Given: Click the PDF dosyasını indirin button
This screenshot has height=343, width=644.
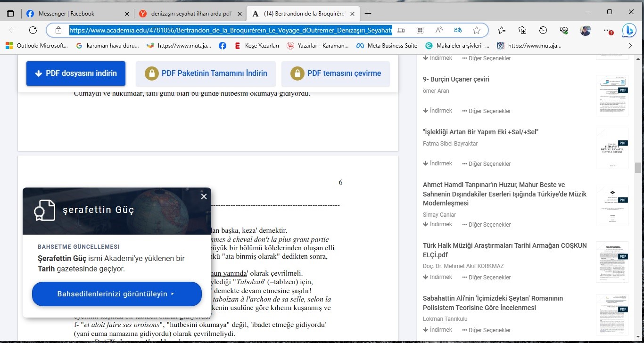Looking at the screenshot, I should point(76,73).
